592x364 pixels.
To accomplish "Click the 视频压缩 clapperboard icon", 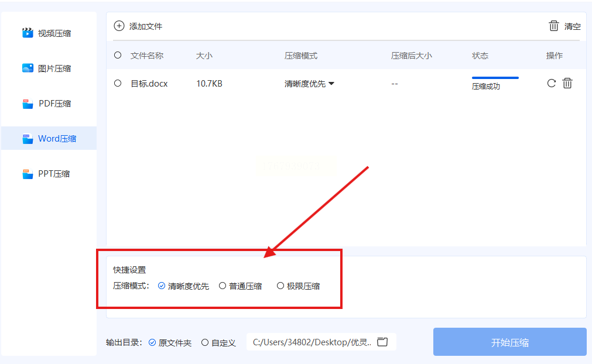I will coord(28,33).
